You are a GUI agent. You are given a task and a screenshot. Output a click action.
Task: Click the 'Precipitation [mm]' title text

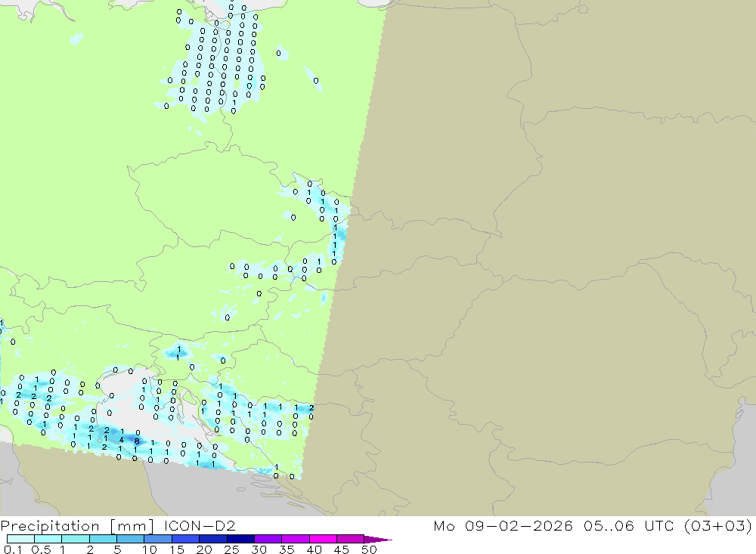tap(77, 525)
